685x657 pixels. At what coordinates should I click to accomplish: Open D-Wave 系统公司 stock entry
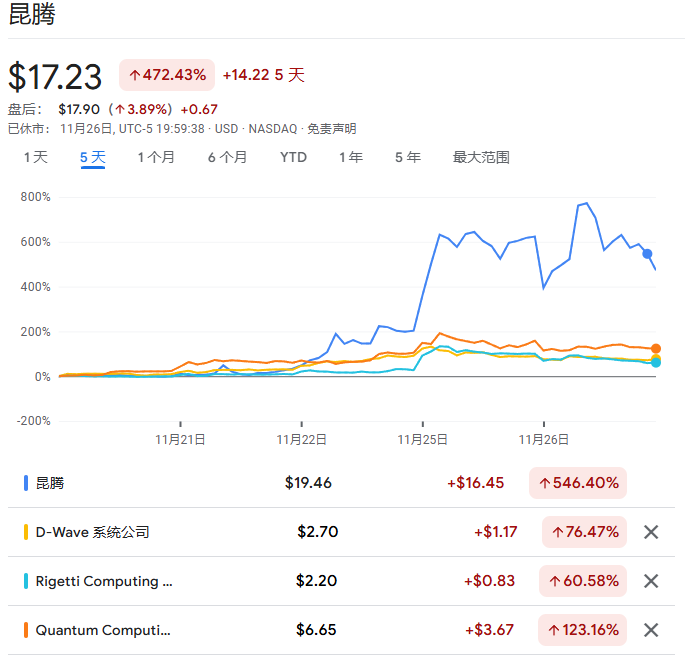pyautogui.click(x=92, y=532)
